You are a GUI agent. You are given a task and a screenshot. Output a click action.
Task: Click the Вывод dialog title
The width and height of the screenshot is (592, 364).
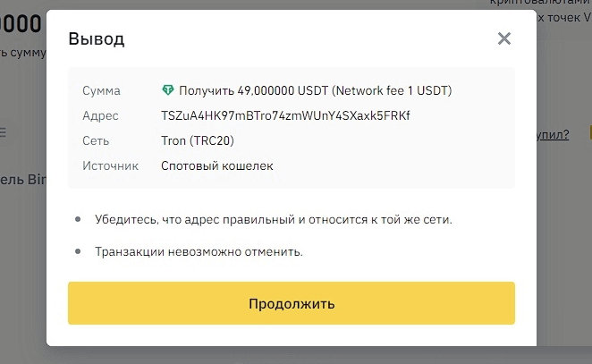(x=97, y=38)
